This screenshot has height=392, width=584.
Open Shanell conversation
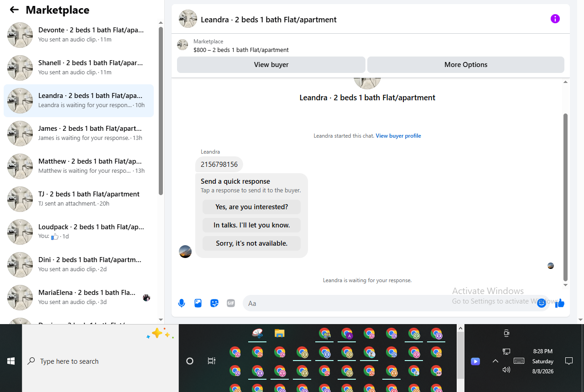pos(78,68)
